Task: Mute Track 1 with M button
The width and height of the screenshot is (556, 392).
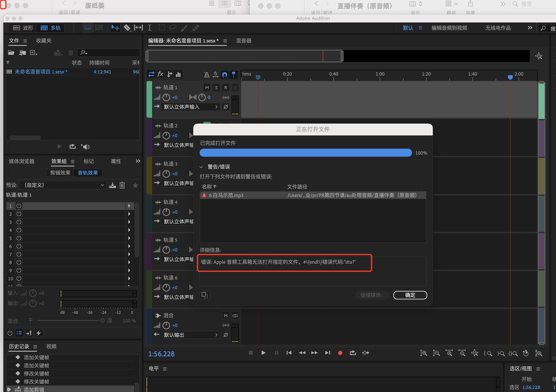Action: [x=207, y=88]
